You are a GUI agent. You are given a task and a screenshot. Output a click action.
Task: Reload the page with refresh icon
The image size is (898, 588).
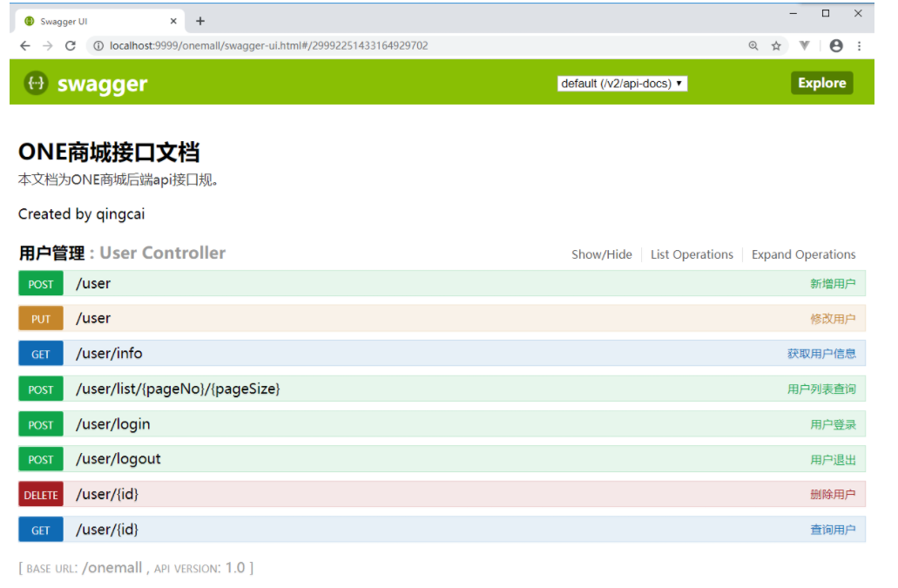pos(71,46)
